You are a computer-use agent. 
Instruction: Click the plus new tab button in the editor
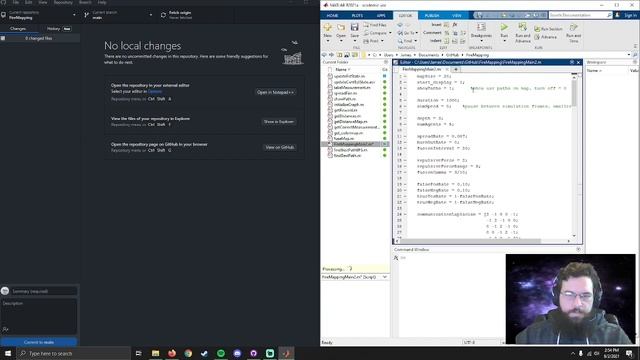pos(456,69)
